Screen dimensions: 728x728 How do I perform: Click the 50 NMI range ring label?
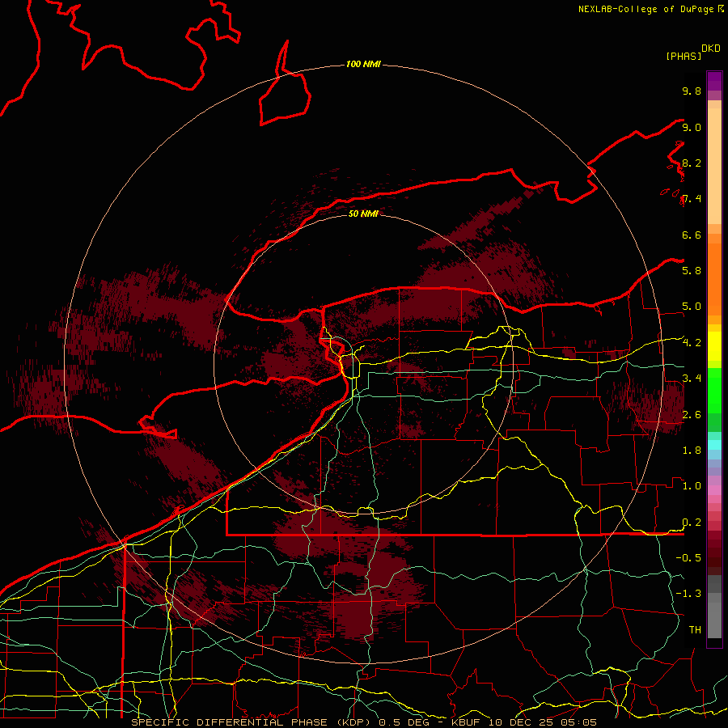pos(363,214)
